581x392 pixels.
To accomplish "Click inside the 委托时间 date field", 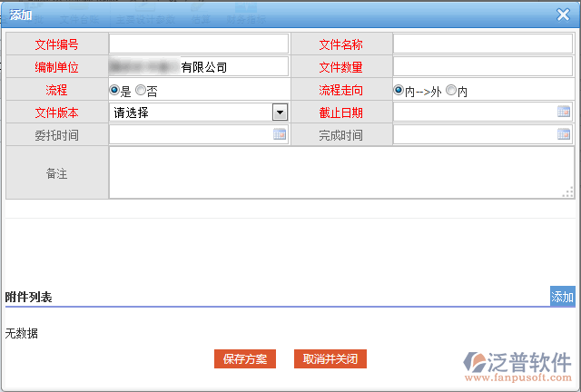I will pos(190,135).
